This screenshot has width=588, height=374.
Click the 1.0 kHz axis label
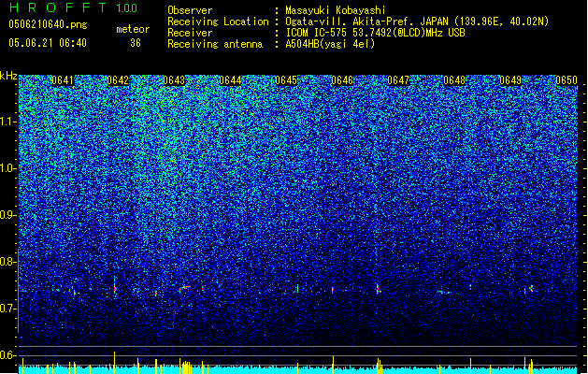[x=8, y=168]
